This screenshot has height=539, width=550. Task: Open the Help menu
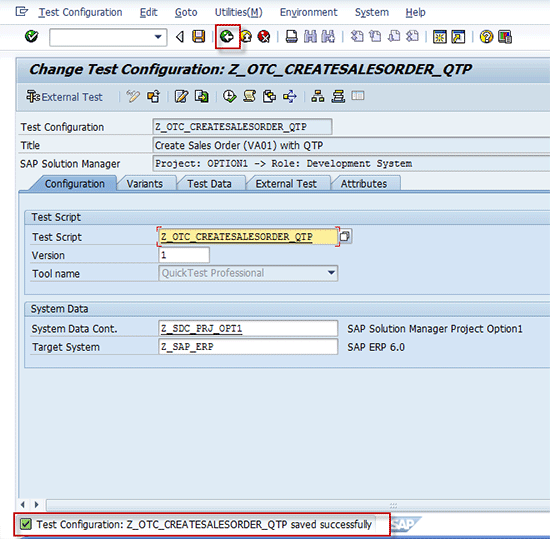[x=415, y=12]
